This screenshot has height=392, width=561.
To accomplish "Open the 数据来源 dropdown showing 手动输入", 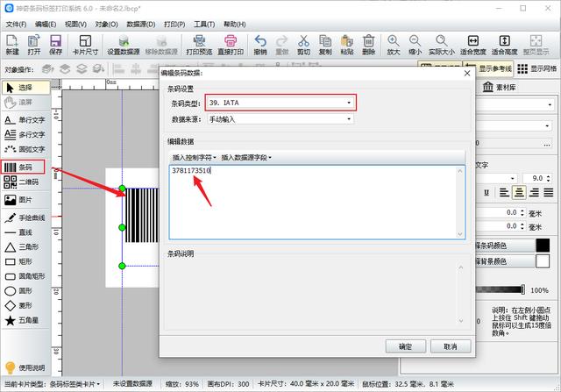I will coord(280,119).
